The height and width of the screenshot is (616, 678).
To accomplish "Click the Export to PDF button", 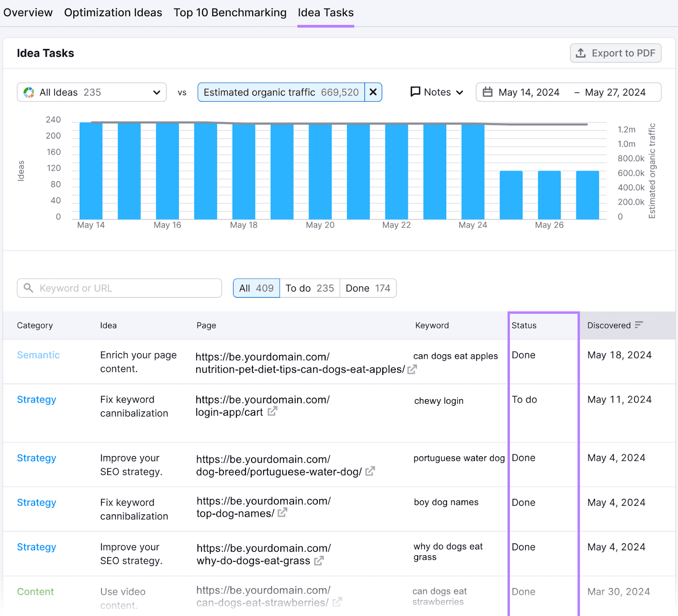I will pos(615,53).
